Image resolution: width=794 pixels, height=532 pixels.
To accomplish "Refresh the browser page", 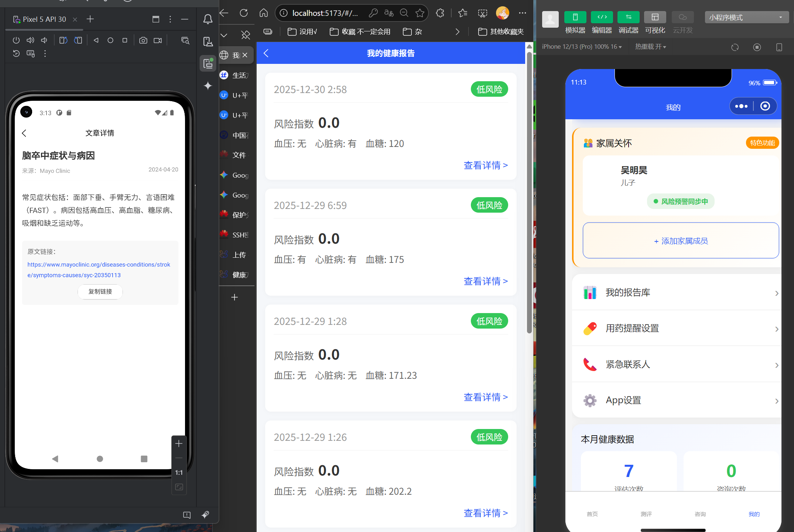I will (244, 13).
